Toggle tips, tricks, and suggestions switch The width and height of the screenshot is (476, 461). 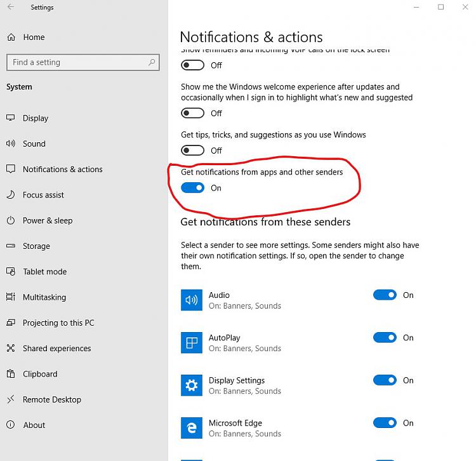pyautogui.click(x=192, y=150)
